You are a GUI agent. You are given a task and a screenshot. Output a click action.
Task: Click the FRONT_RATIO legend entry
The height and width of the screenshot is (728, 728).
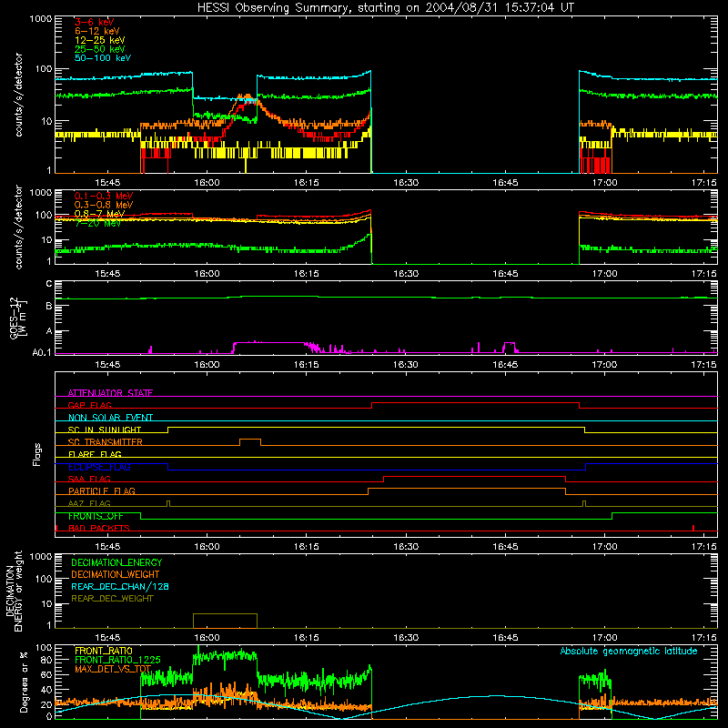coord(104,651)
